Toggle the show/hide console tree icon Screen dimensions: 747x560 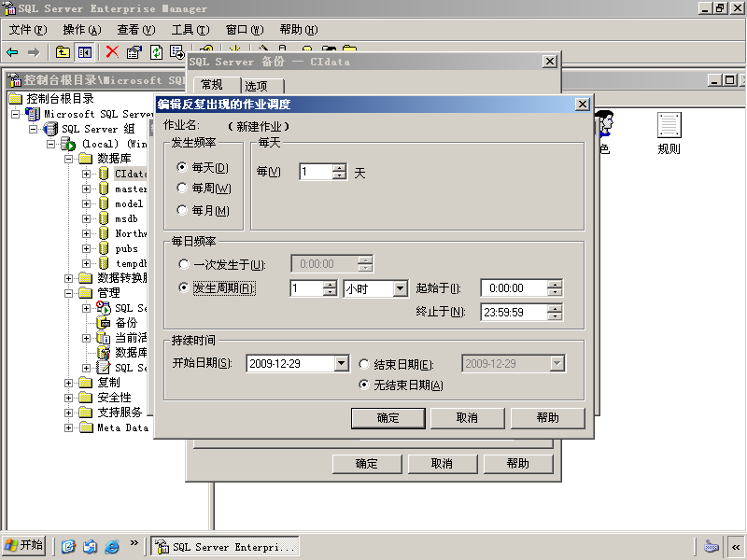(85, 52)
